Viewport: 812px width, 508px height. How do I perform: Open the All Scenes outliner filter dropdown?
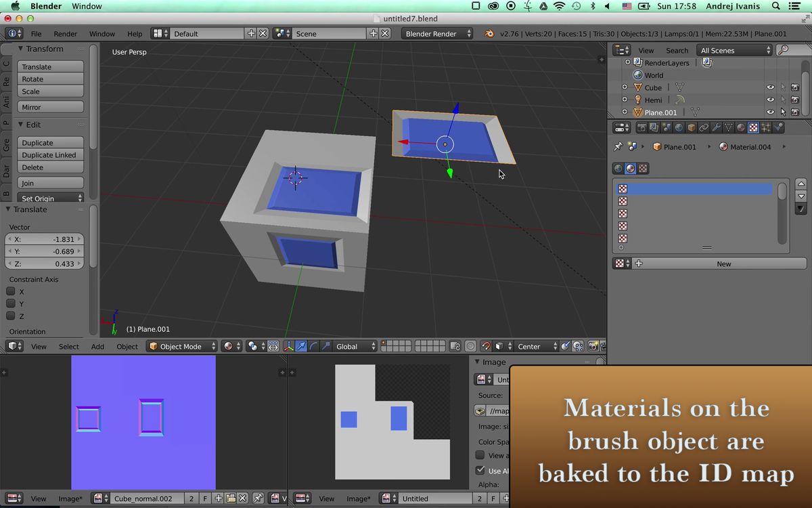click(734, 50)
